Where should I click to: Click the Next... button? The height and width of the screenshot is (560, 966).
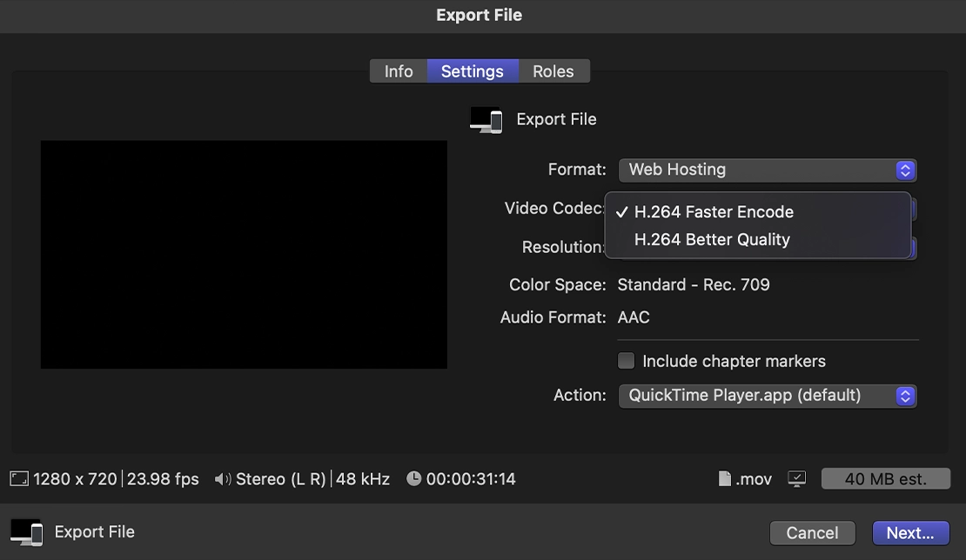click(x=910, y=533)
